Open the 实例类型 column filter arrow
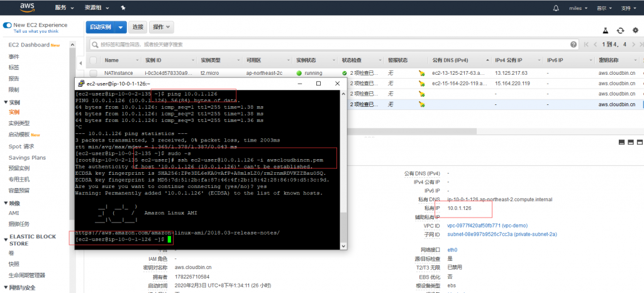Screen dimensions: 644x293 pyautogui.click(x=238, y=60)
